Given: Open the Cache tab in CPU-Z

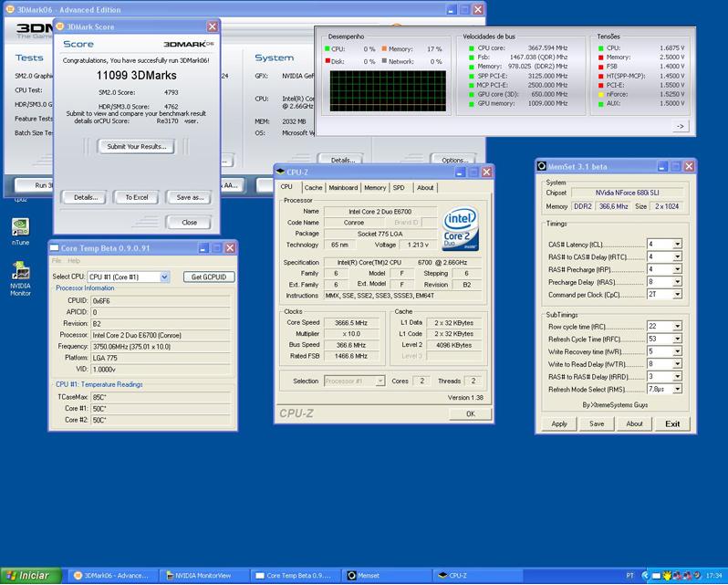Looking at the screenshot, I should [313, 188].
